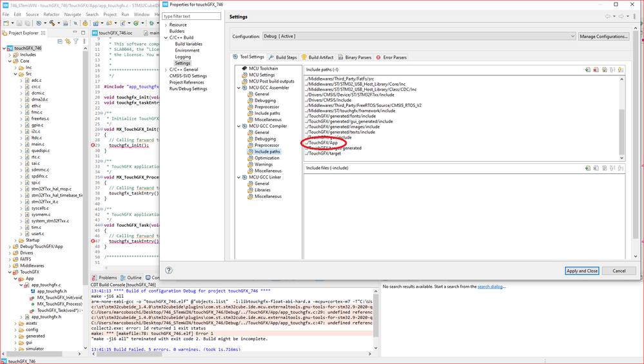
Task: Open the help question mark icon
Action: click(169, 271)
